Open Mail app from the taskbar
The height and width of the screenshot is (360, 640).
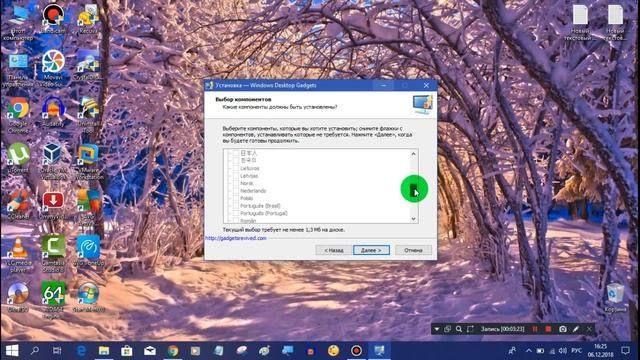[150, 350]
